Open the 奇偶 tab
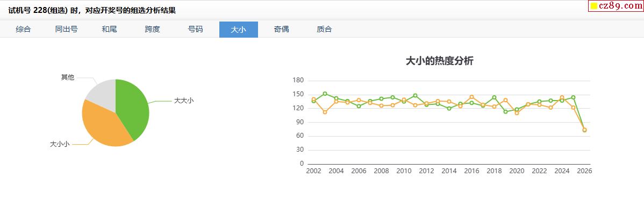 click(x=281, y=30)
